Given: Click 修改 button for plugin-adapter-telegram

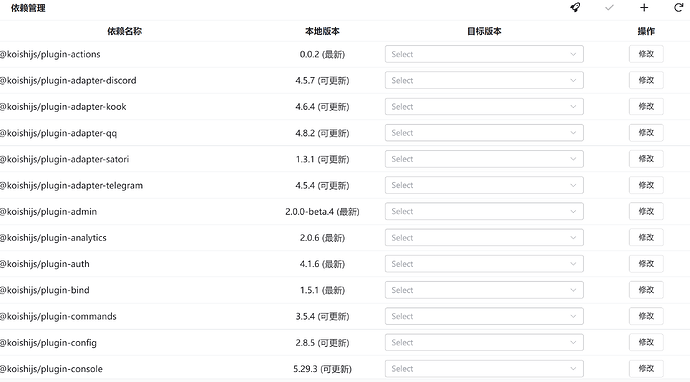Looking at the screenshot, I should coord(646,185).
